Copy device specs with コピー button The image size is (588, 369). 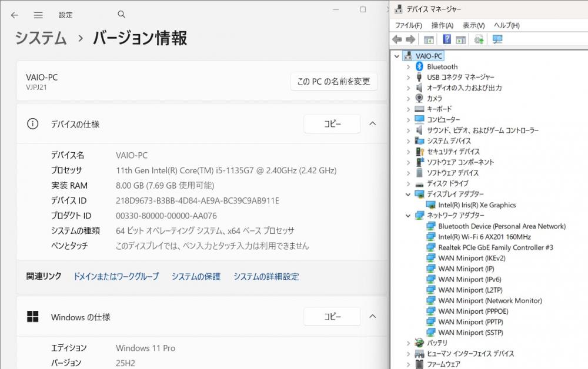coord(332,124)
